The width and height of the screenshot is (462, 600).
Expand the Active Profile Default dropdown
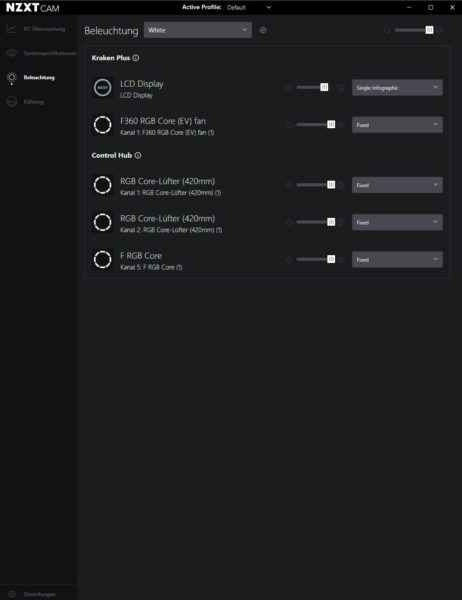(x=249, y=7)
